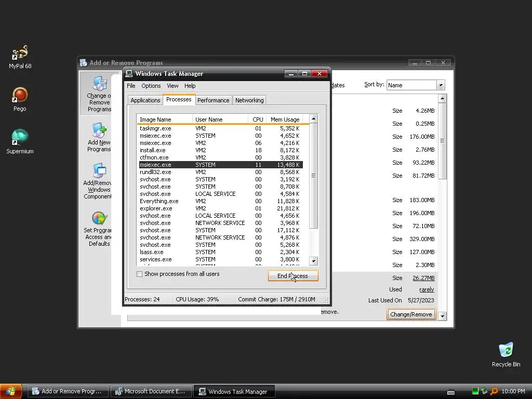Click the safely remove hardware tray icon
532x399 pixels.
[x=485, y=391]
